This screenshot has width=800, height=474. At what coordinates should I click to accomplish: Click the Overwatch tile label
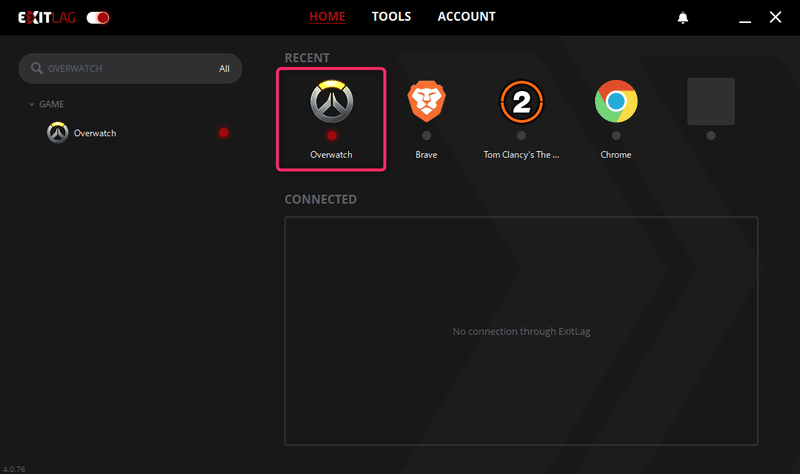pos(331,155)
